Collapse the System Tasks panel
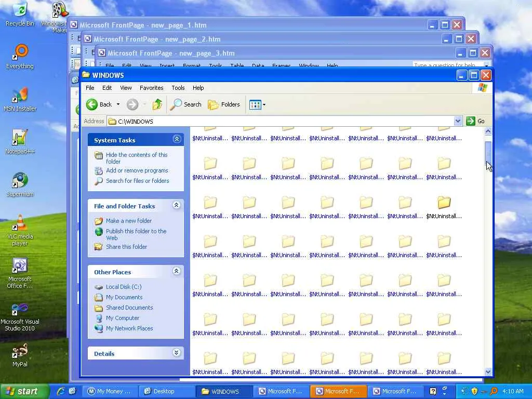The height and width of the screenshot is (399, 532). [177, 139]
